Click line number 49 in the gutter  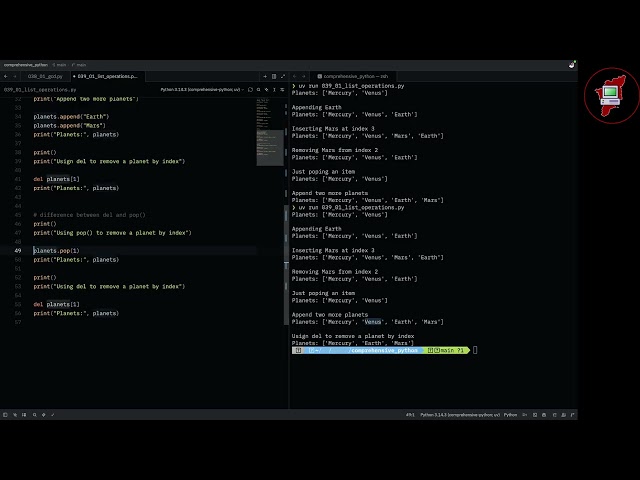18,251
